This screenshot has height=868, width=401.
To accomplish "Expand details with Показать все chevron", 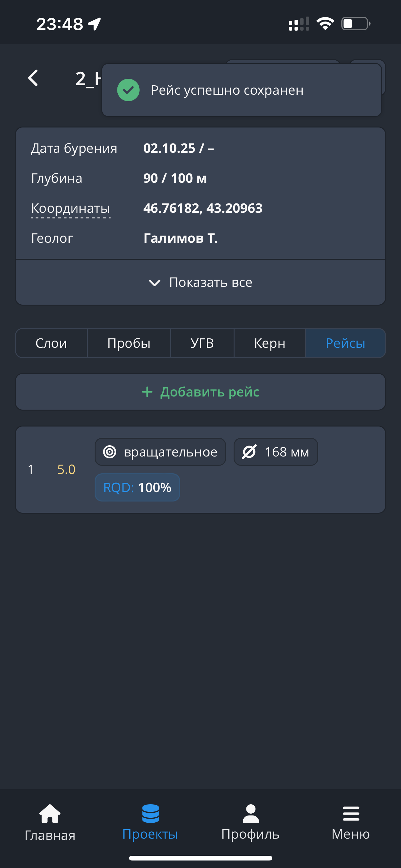I will [155, 282].
